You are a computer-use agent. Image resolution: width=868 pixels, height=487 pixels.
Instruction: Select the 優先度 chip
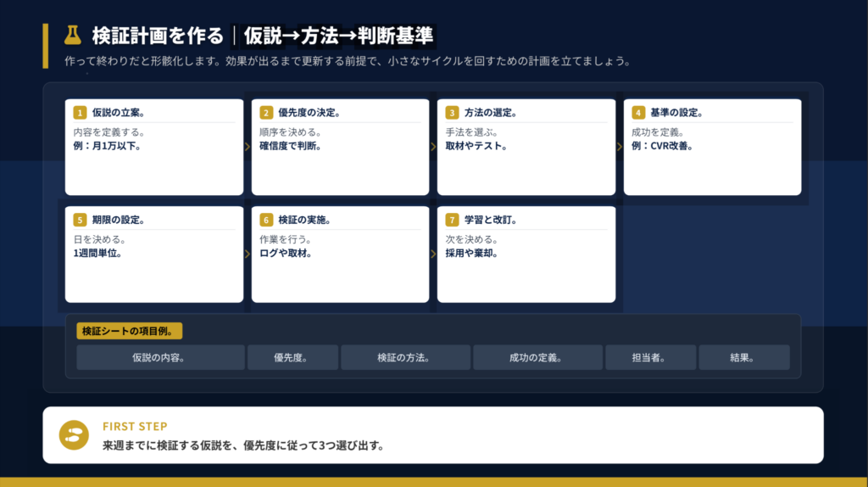[292, 357]
